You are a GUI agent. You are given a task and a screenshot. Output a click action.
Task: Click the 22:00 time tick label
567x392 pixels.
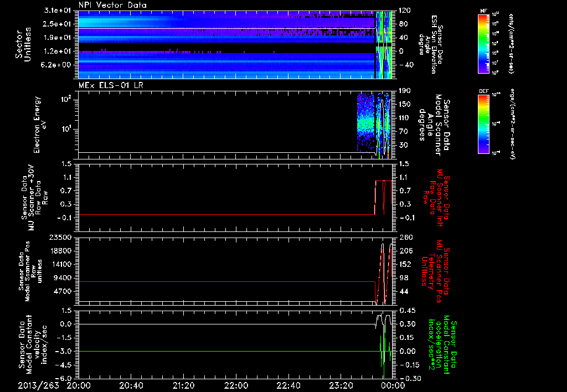tap(236, 385)
